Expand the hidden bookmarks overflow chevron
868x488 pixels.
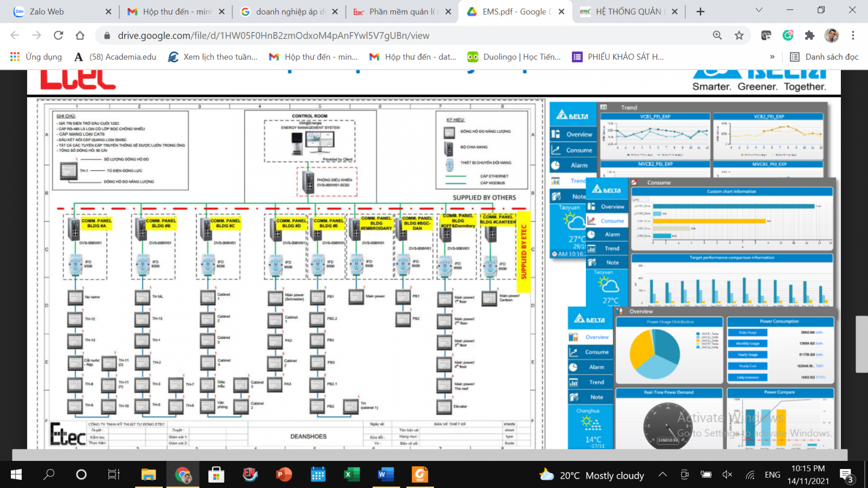(x=772, y=57)
